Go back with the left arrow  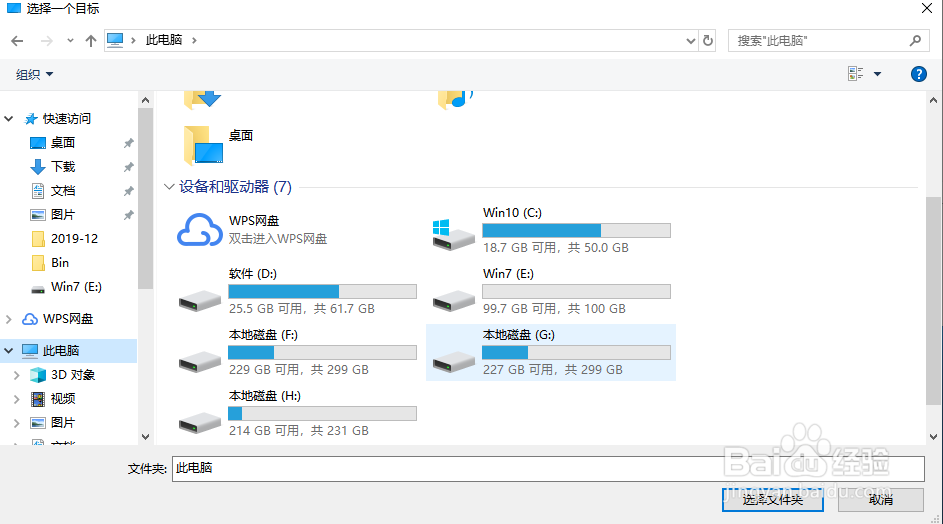pyautogui.click(x=17, y=40)
